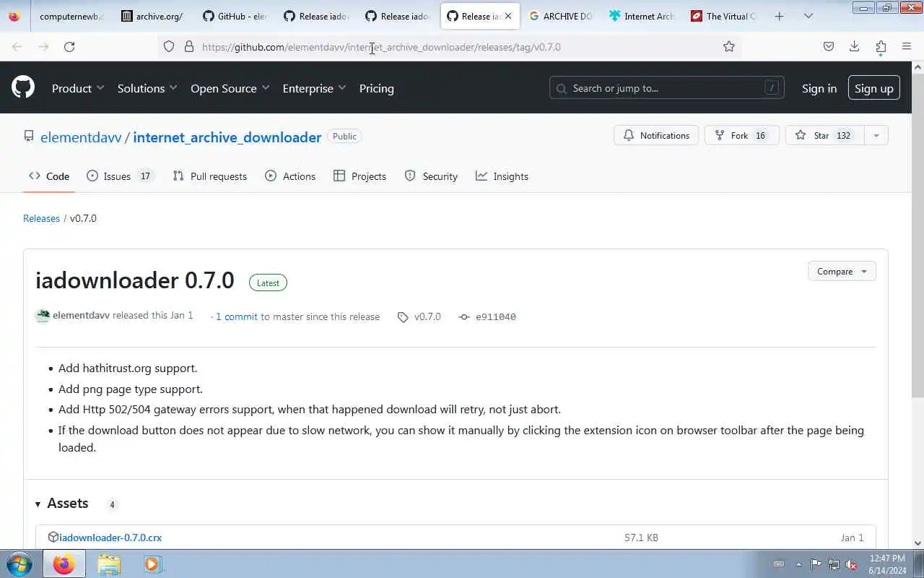The width and height of the screenshot is (924, 578).
Task: Open the 1 commit link
Action: pos(237,316)
